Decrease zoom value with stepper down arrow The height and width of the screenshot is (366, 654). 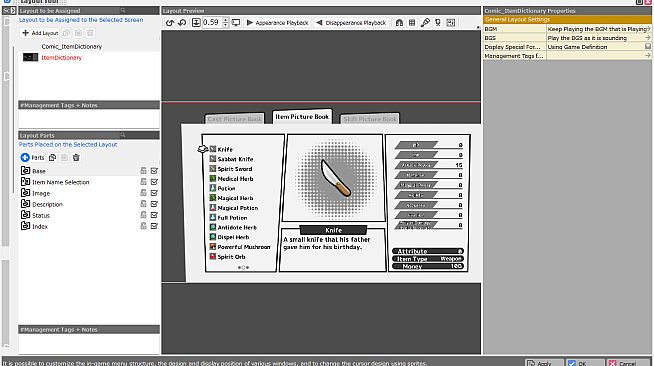(225, 25)
